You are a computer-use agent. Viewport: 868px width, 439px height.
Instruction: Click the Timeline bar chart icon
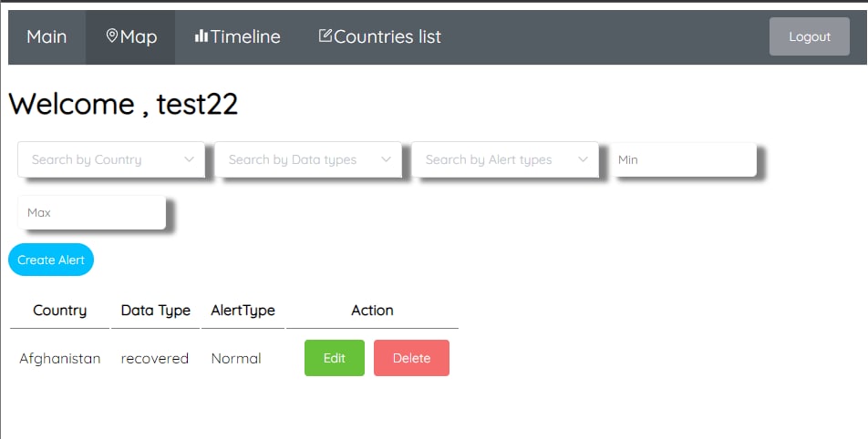point(201,36)
